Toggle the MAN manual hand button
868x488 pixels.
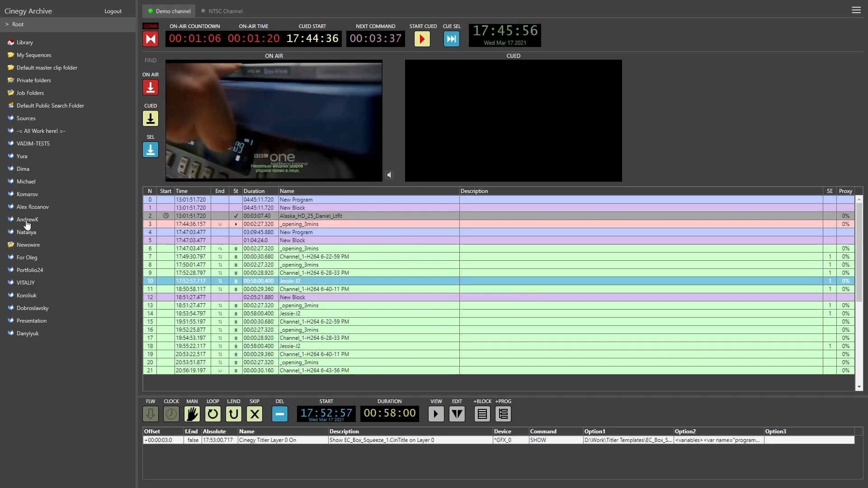(x=192, y=413)
